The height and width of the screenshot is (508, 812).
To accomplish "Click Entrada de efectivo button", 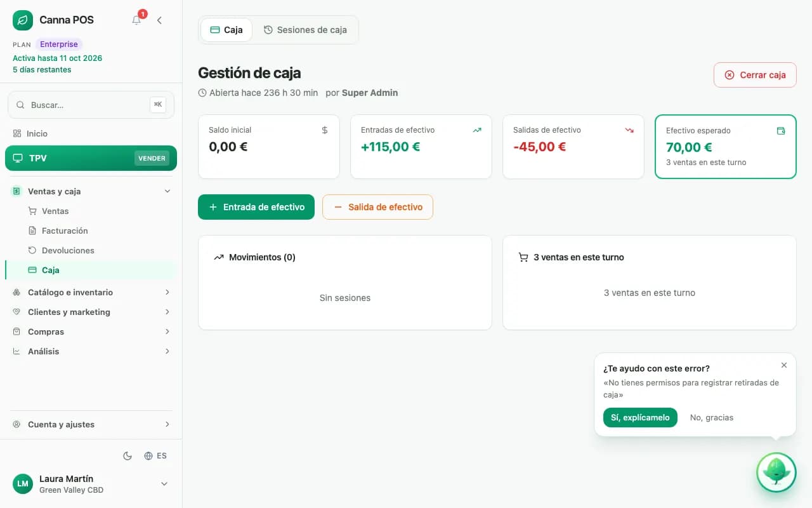I will (x=256, y=207).
